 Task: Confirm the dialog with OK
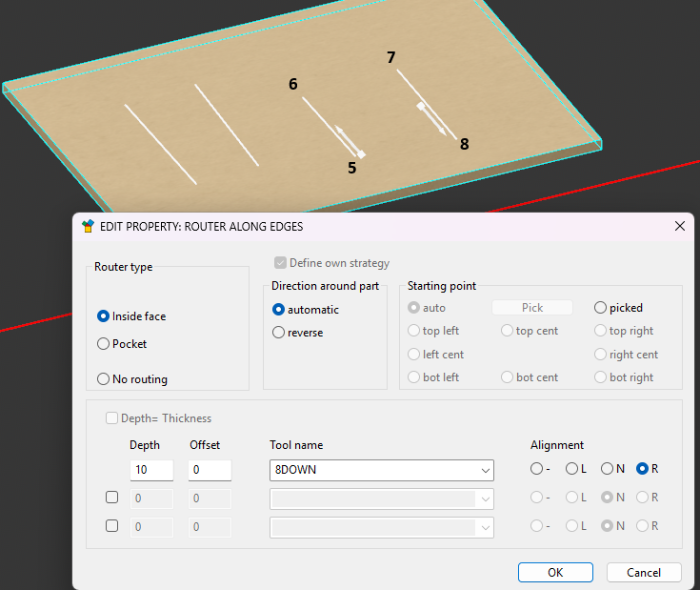555,573
